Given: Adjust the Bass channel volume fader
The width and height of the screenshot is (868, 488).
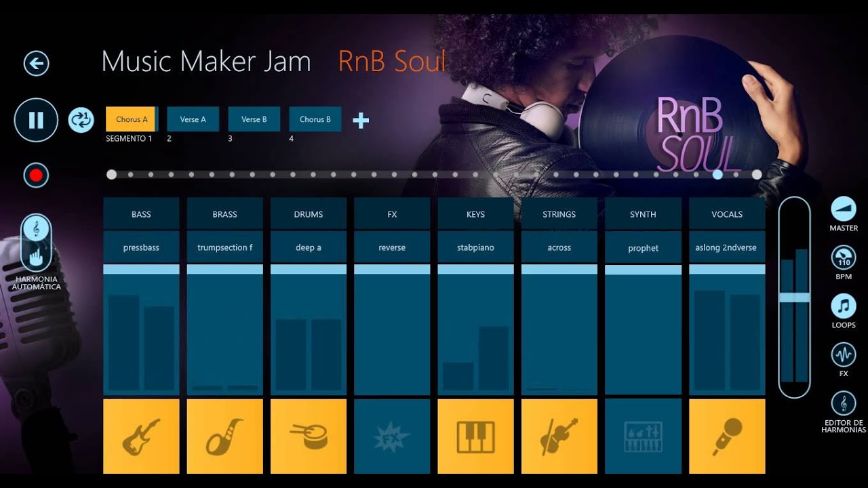Looking at the screenshot, I should pyautogui.click(x=141, y=269).
